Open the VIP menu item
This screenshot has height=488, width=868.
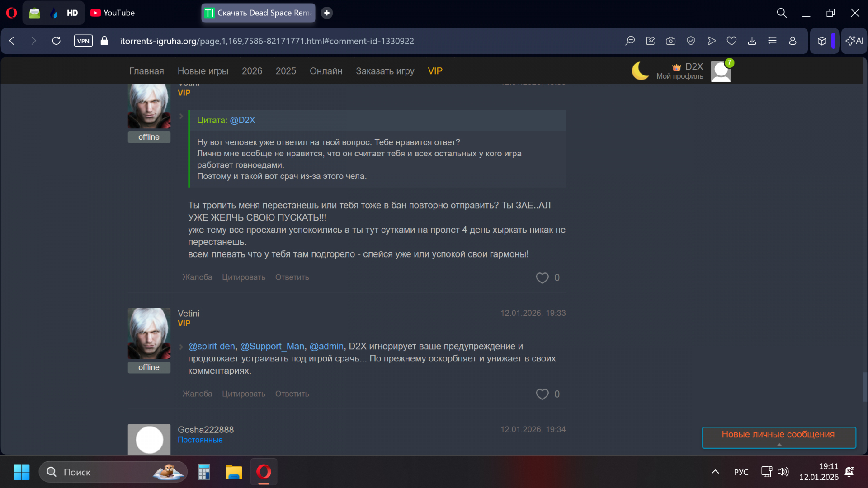click(435, 71)
